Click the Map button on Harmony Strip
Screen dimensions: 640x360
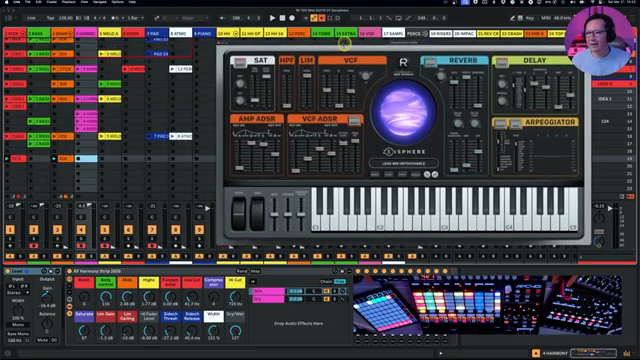click(x=256, y=271)
